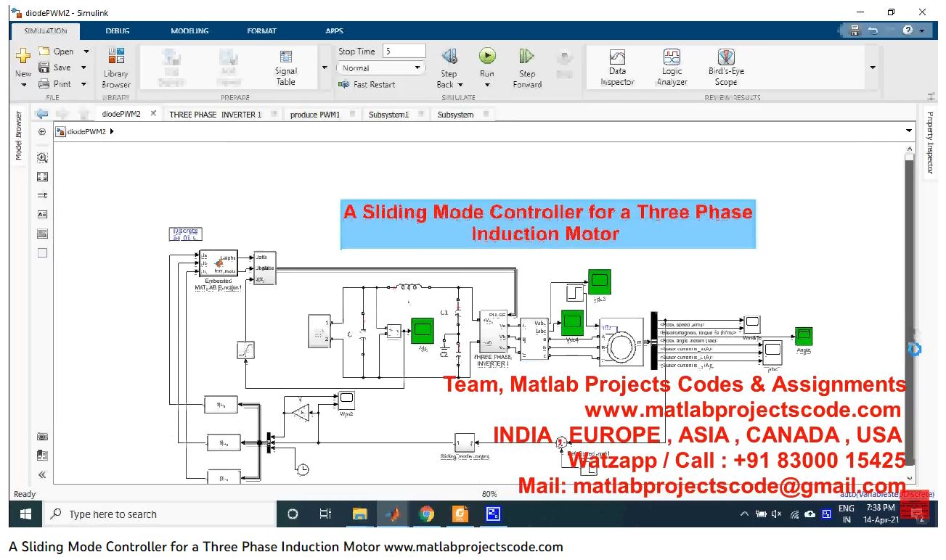Select the Zoom tool in palette
This screenshot has width=946, height=560.
(42, 157)
